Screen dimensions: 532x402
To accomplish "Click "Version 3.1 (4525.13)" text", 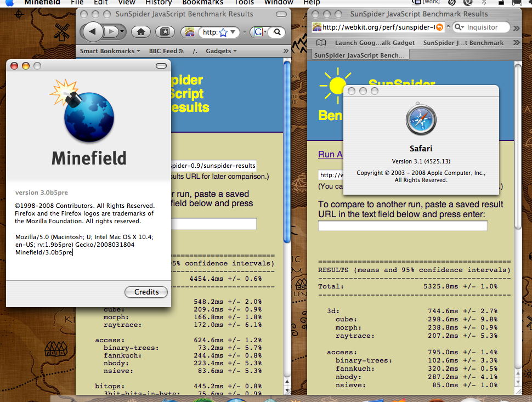I will (x=421, y=161).
